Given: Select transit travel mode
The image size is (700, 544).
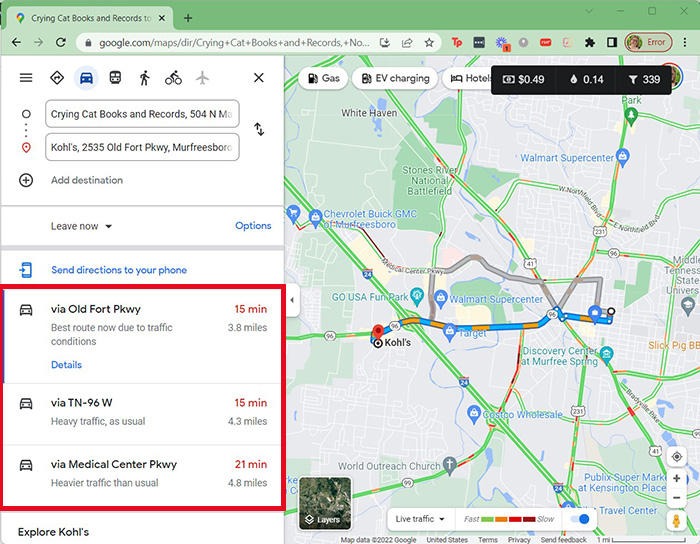Looking at the screenshot, I should (115, 78).
